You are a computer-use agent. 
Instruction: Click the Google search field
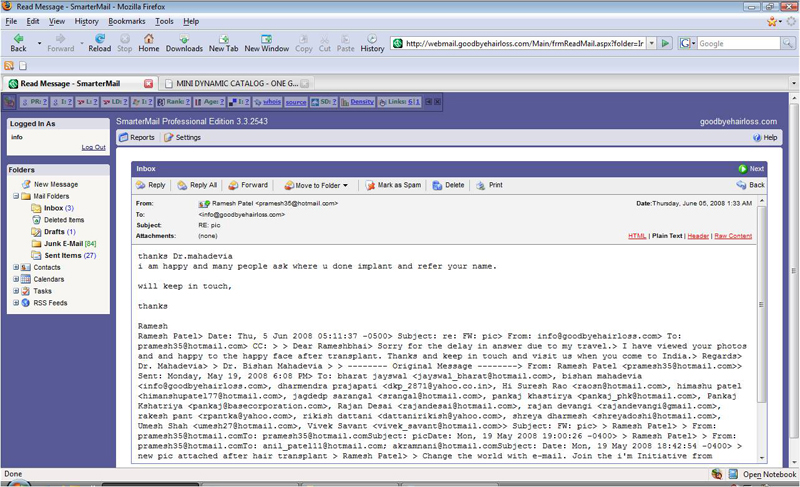pos(739,43)
